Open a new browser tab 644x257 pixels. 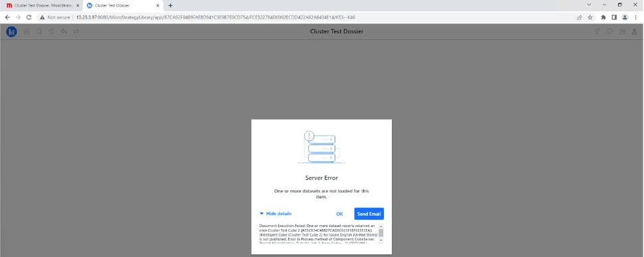[170, 5]
